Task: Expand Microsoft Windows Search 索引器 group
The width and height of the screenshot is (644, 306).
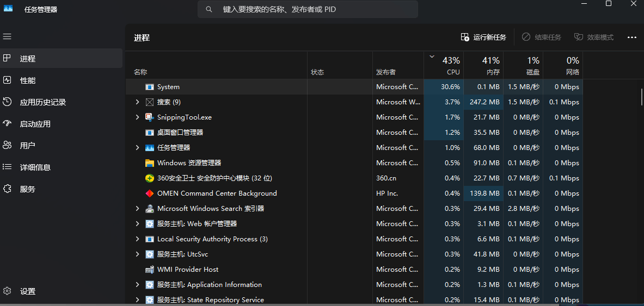Action: point(138,208)
